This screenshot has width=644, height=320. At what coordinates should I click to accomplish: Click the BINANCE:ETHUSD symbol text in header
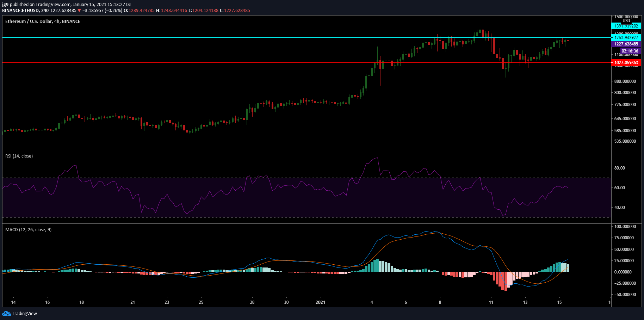coord(21,11)
